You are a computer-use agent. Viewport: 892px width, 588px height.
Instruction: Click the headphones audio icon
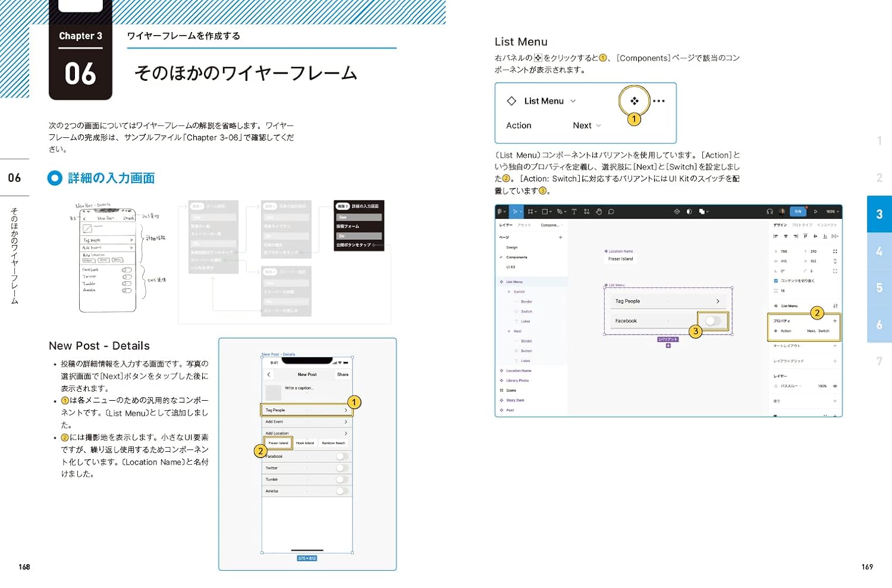[x=770, y=212]
